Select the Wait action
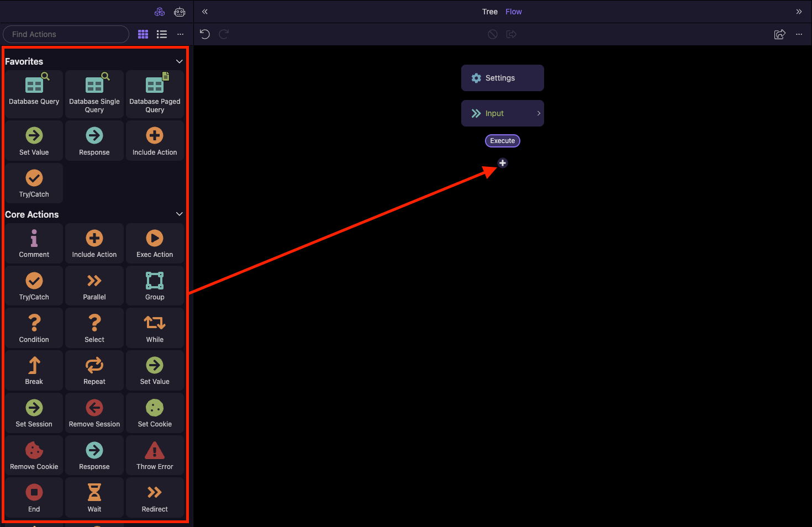 tap(94, 498)
